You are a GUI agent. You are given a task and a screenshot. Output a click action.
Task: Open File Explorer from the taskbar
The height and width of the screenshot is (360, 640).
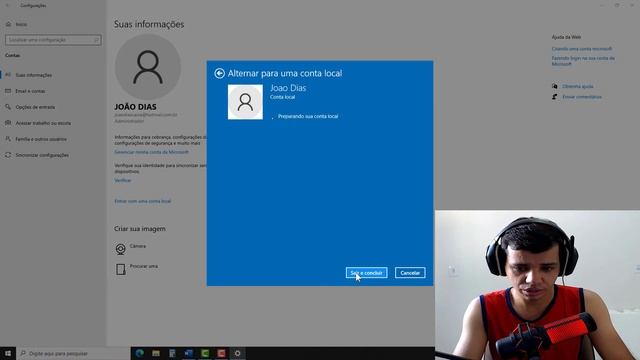tap(156, 353)
